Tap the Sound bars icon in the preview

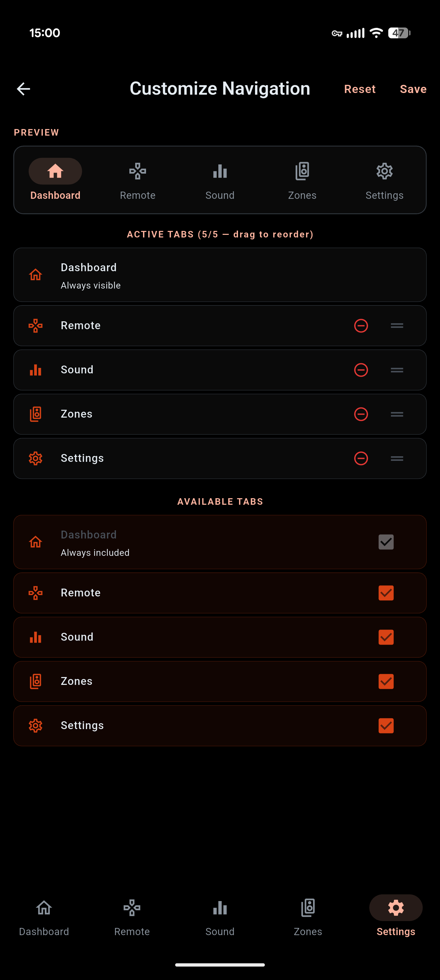tap(220, 171)
